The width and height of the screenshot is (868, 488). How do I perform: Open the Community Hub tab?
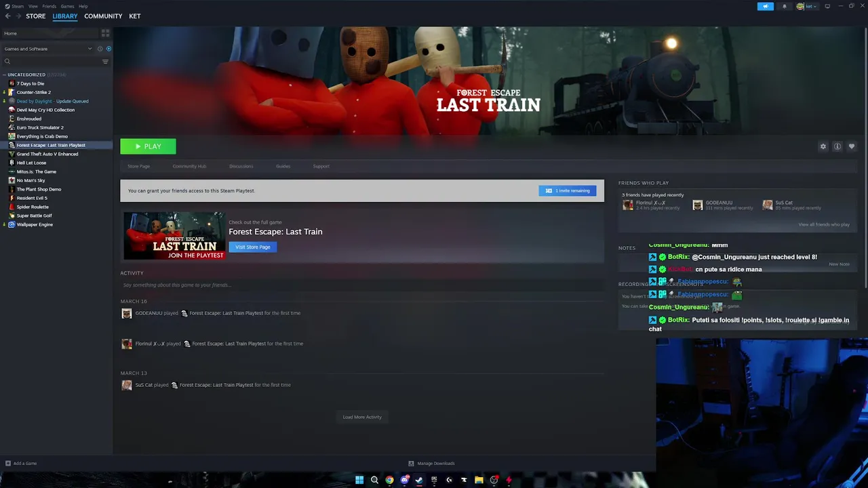(x=189, y=166)
